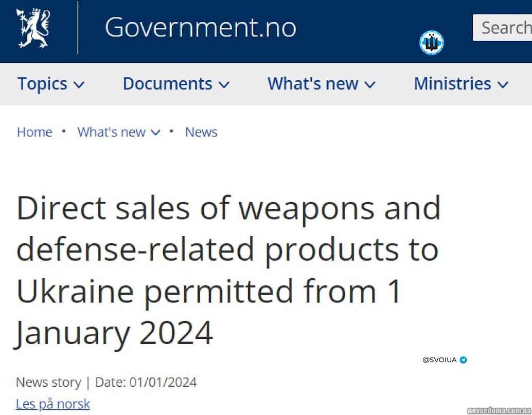Click the chevron next to Ministries
The height and width of the screenshot is (415, 532).
(x=503, y=85)
